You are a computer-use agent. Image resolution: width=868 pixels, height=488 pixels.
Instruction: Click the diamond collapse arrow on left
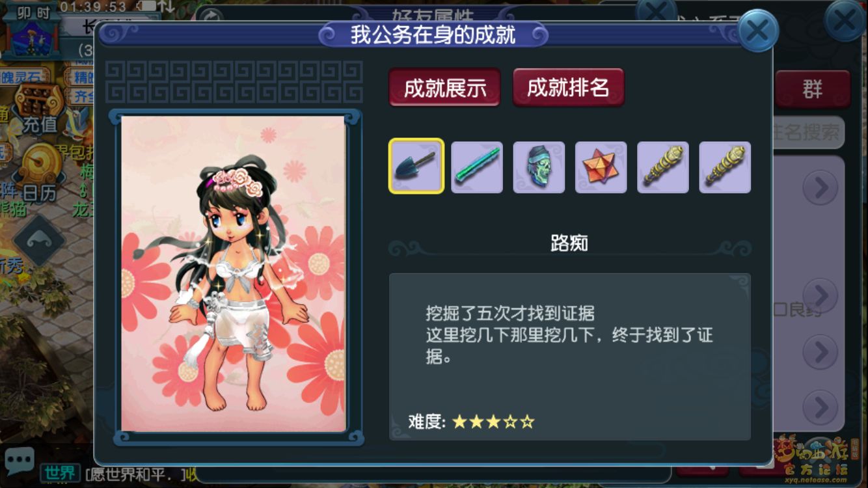38,240
